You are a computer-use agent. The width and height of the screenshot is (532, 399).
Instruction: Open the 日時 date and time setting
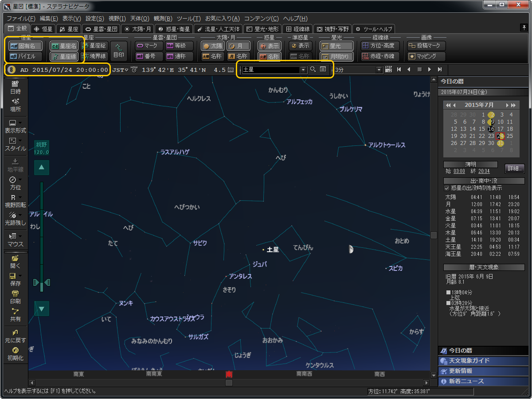pos(15,87)
